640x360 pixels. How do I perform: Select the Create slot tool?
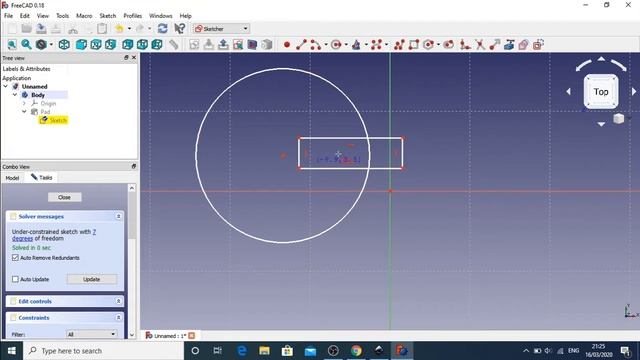coord(449,44)
